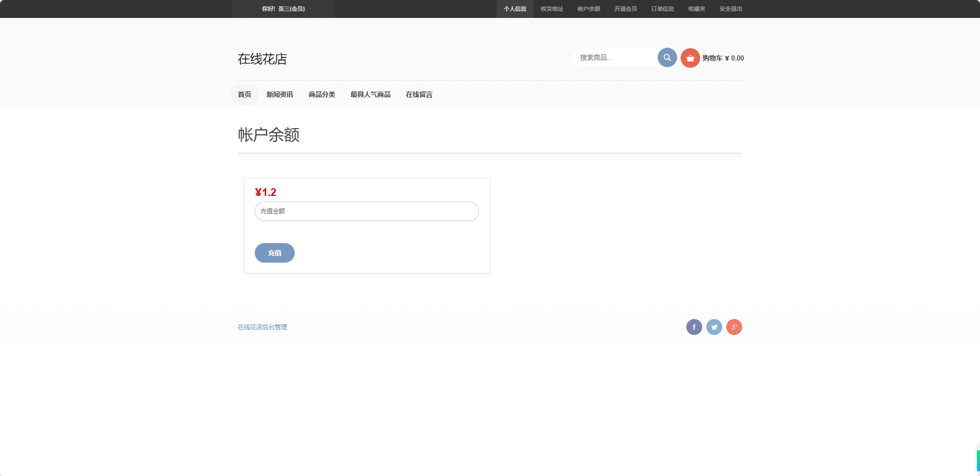打开收藏夹
980x476 pixels.
(696, 9)
